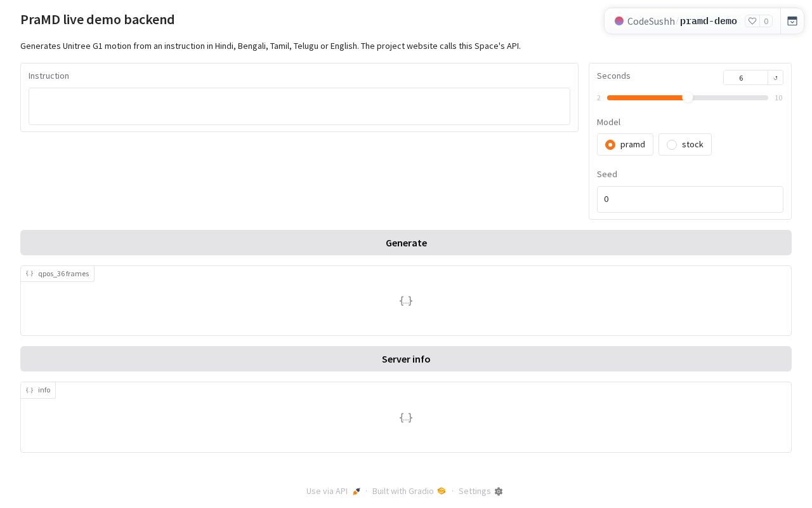
Task: Click the heart icon to like the Space
Action: (752, 21)
